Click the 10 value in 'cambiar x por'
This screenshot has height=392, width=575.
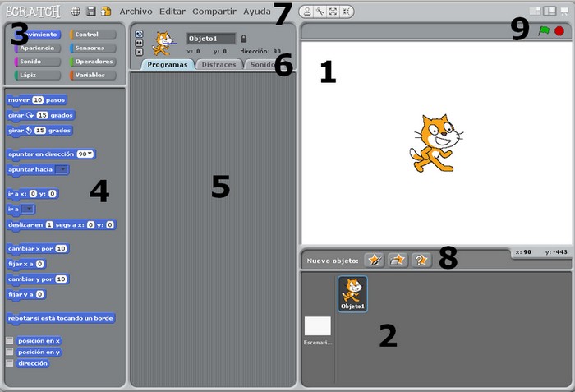coord(61,248)
